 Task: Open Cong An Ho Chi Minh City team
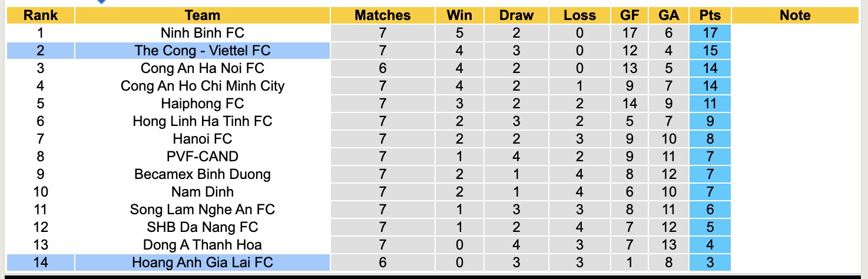pos(202,86)
